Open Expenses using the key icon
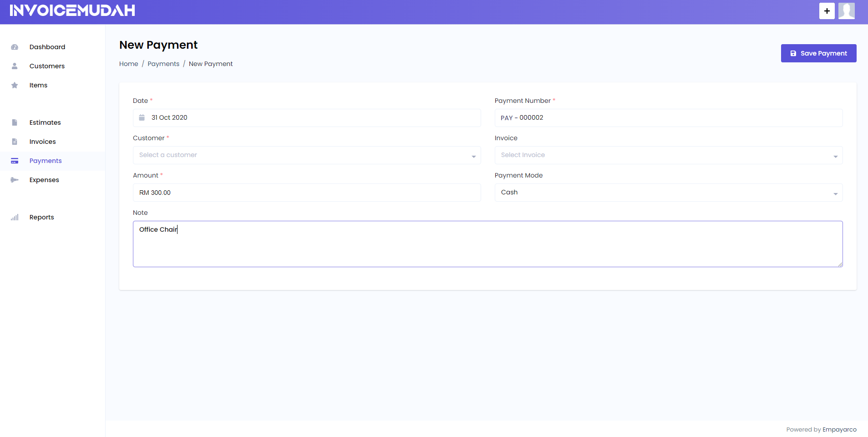The height and width of the screenshot is (437, 868). (x=15, y=180)
